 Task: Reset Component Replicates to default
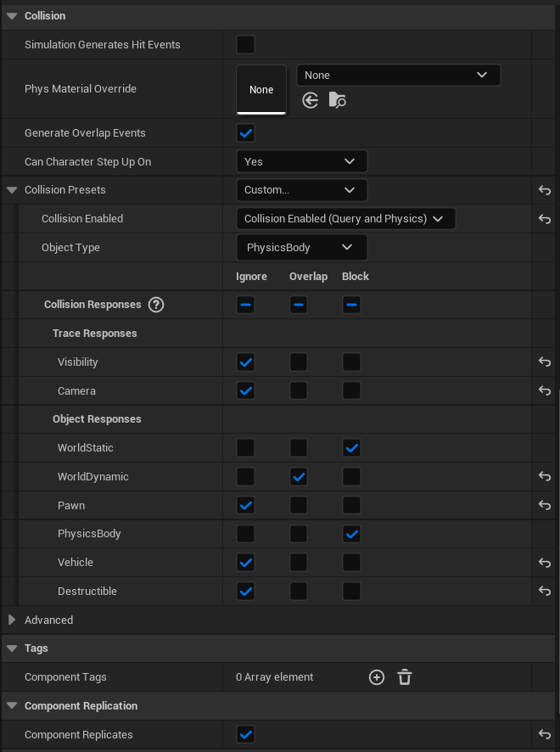(x=544, y=733)
